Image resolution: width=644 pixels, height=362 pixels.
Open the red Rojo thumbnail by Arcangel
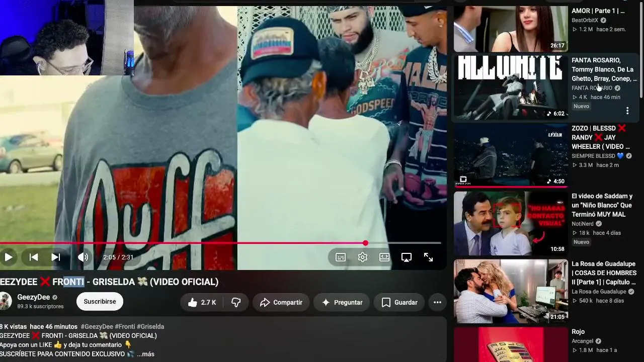pos(511,344)
